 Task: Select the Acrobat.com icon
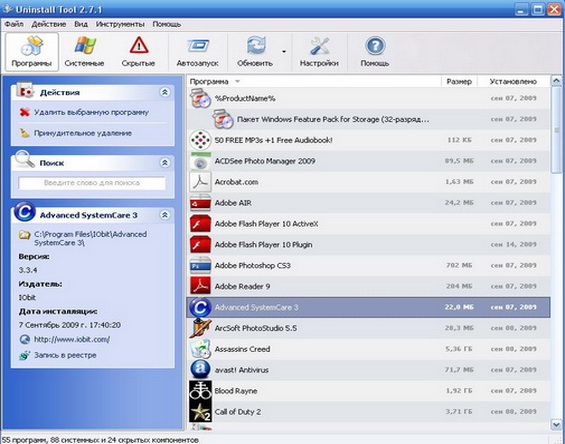(x=200, y=182)
